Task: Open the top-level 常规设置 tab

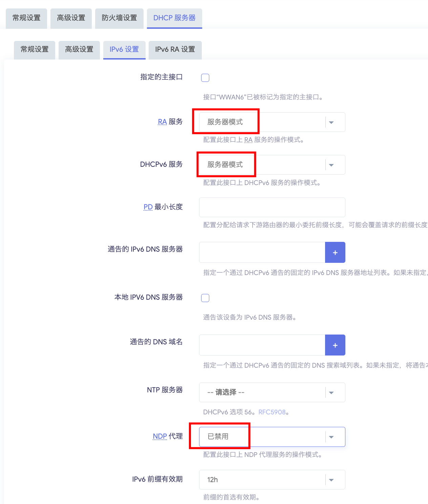Action: pos(26,18)
